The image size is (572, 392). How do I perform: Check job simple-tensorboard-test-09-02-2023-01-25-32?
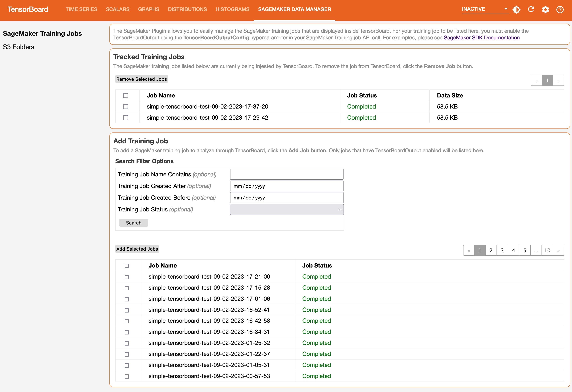point(127,343)
